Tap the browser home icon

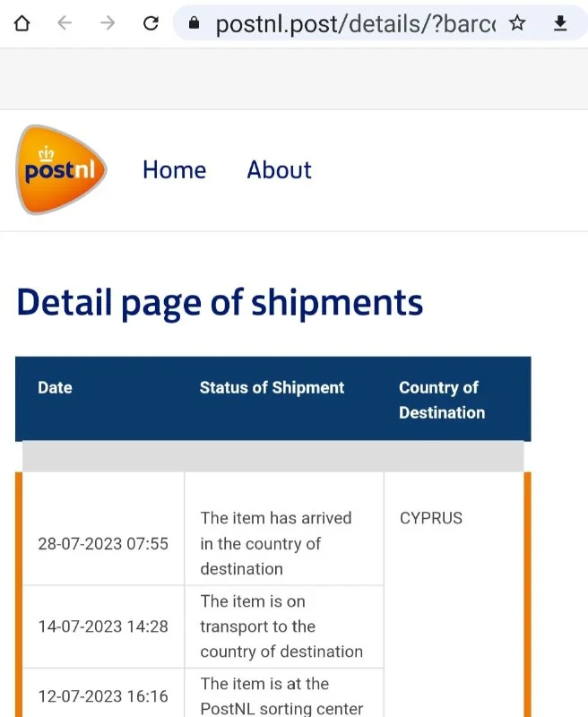22,23
